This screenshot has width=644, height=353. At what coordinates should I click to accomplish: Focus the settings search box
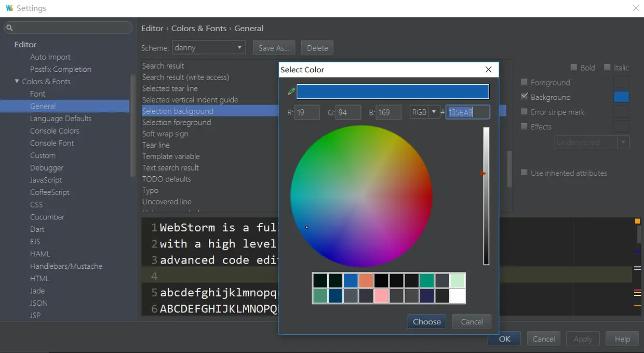[68, 28]
